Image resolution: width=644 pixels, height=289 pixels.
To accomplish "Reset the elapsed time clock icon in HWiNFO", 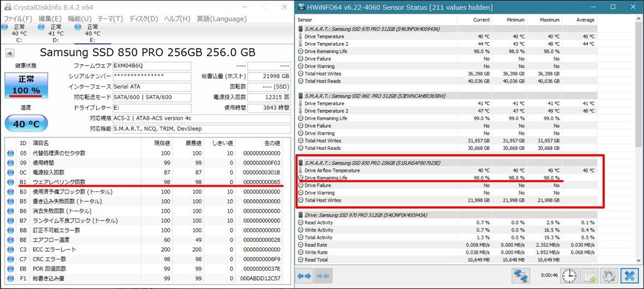I will tap(569, 276).
